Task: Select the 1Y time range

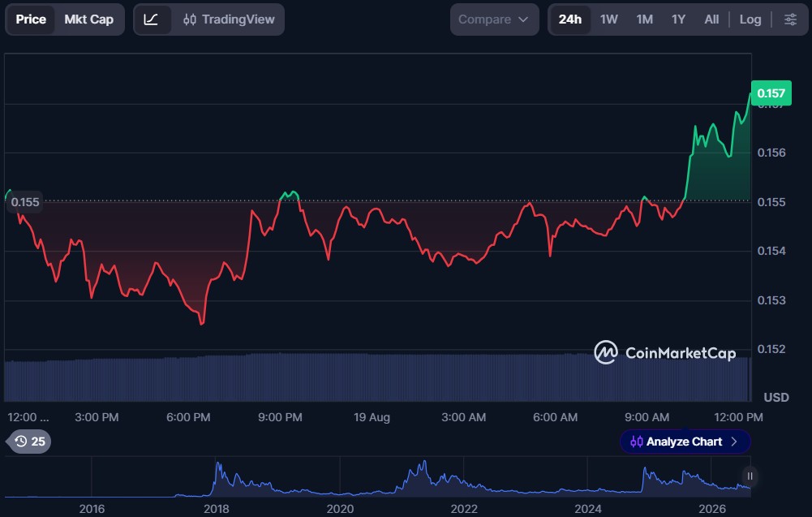Action: (678, 19)
